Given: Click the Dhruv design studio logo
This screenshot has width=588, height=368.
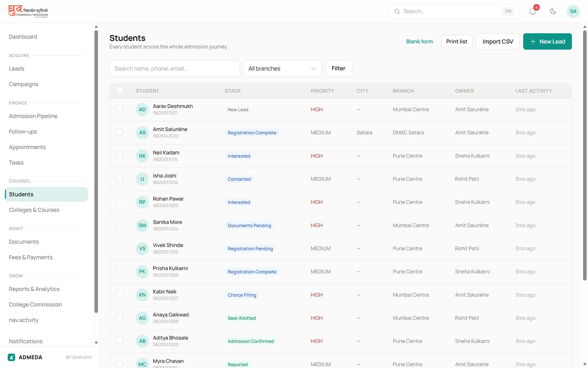Looking at the screenshot, I should pos(28,11).
